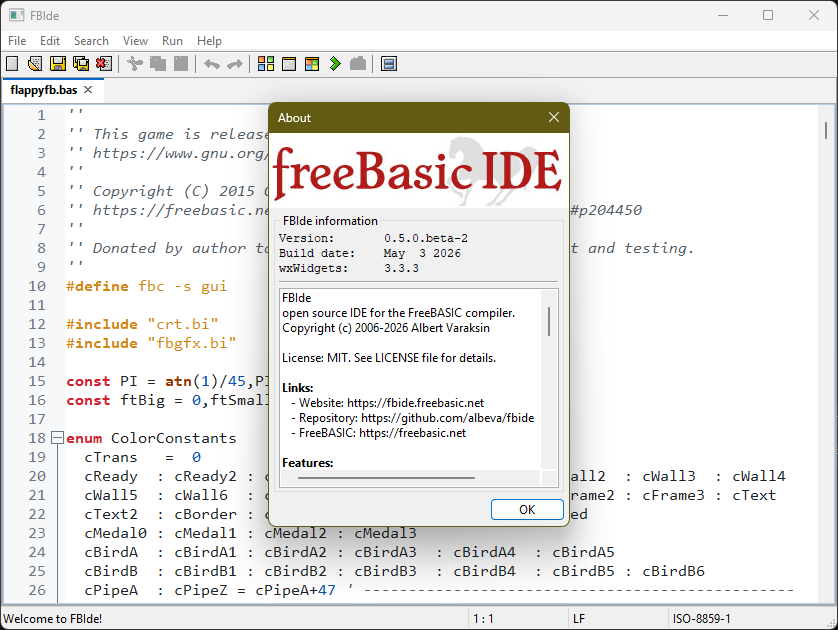Click the About text vertical scrollbar thumb
This screenshot has height=630, width=838.
pyautogui.click(x=549, y=321)
